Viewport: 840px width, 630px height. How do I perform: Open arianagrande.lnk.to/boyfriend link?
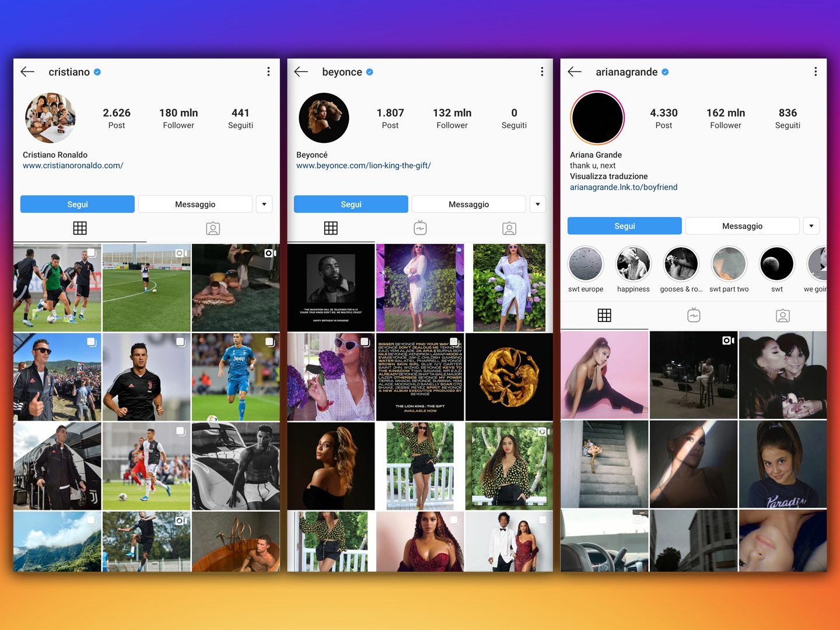tap(624, 187)
